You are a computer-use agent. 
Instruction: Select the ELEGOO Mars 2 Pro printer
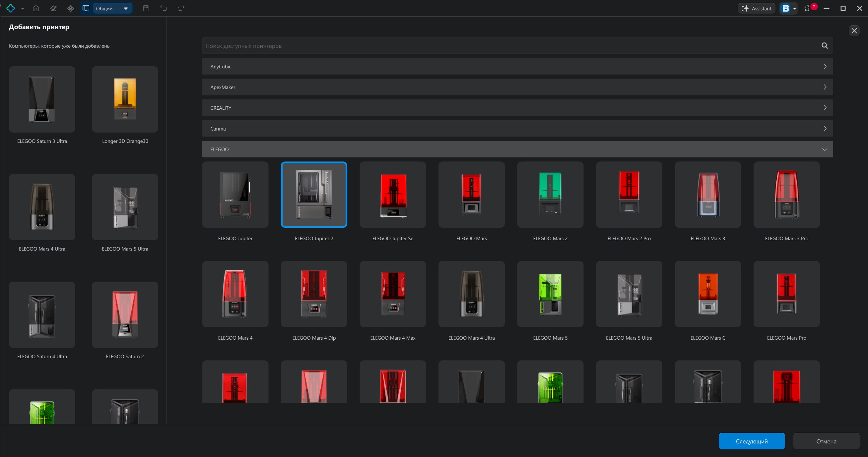point(629,195)
